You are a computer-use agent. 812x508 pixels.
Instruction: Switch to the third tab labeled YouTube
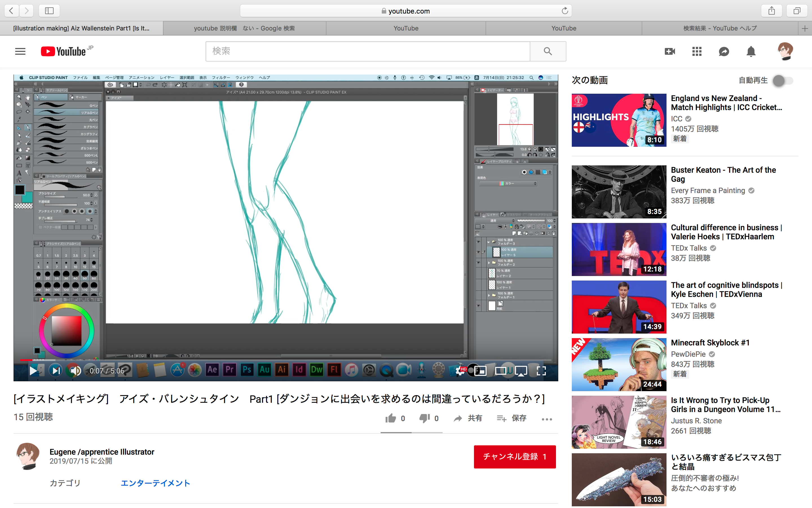(x=406, y=29)
